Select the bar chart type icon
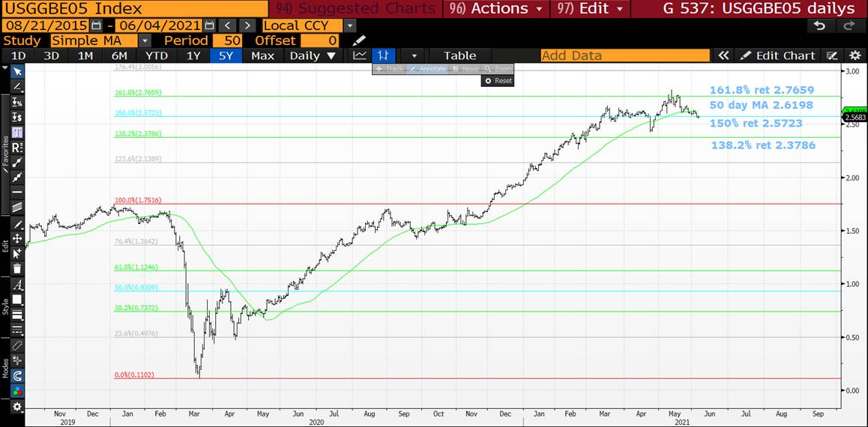 pos(384,55)
